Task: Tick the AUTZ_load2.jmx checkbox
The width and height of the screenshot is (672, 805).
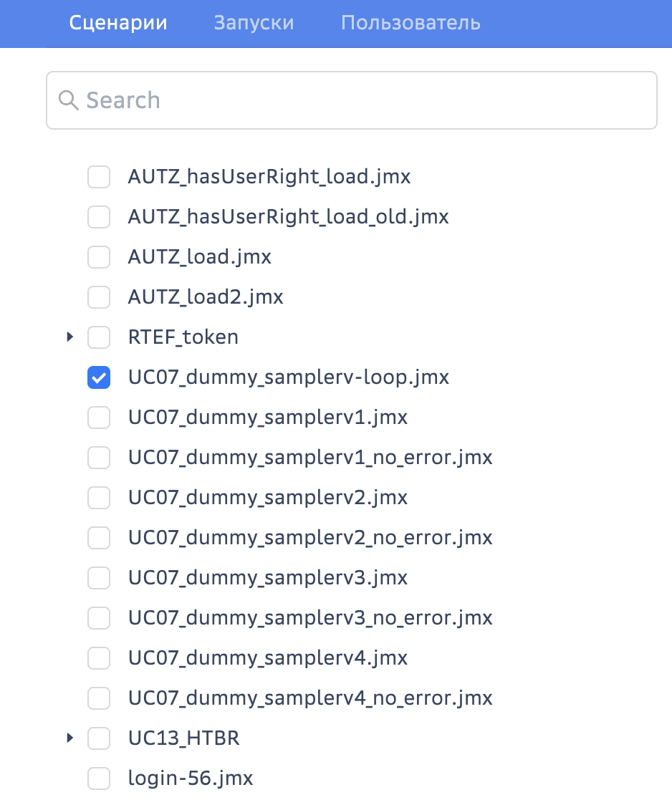Action: tap(99, 297)
